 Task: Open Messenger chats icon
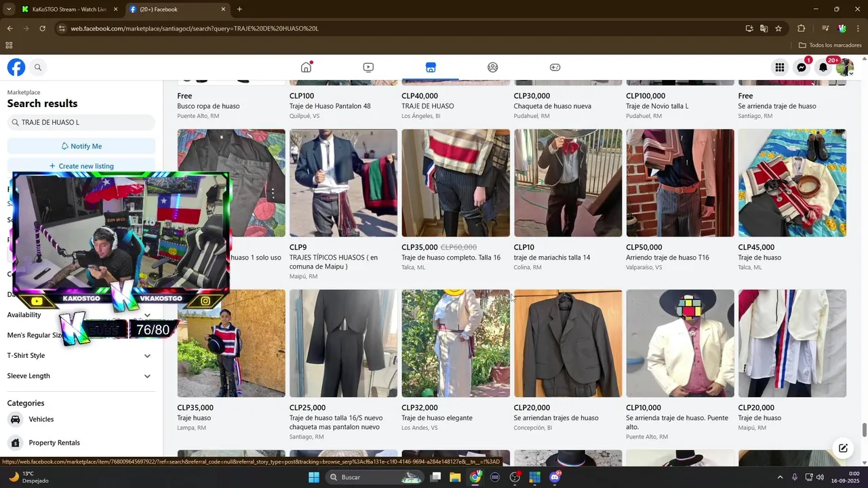pos(802,67)
